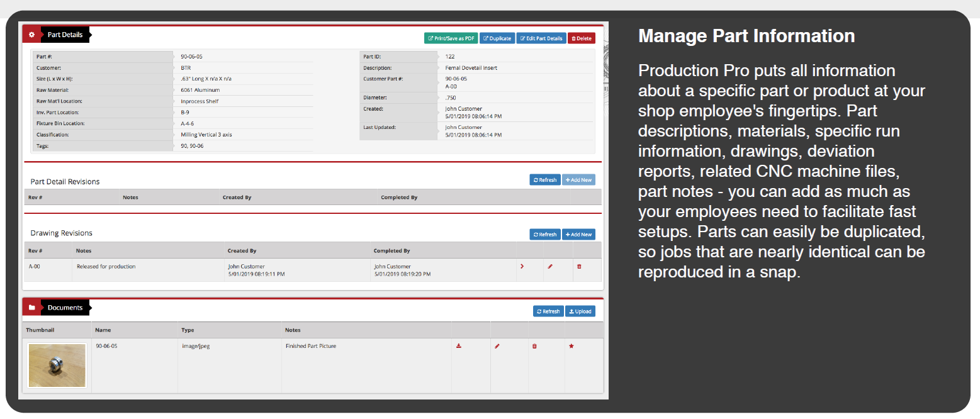Click the Print/Save as PDF button
Screen dimensions: 980x419
[x=451, y=38]
